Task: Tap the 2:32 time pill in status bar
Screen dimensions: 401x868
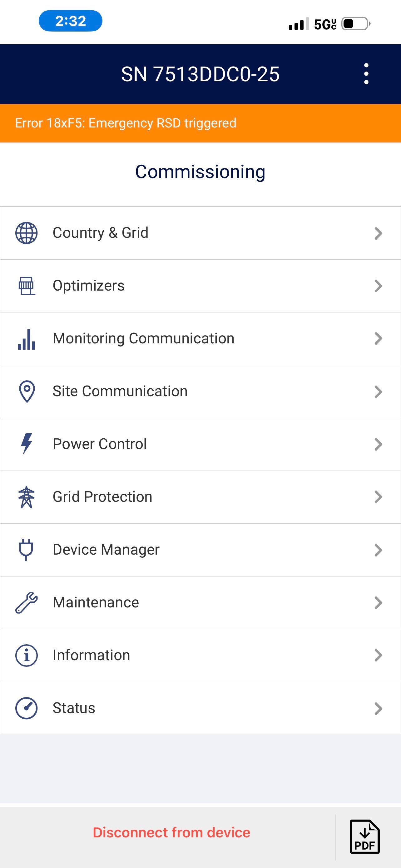Action: [71, 21]
